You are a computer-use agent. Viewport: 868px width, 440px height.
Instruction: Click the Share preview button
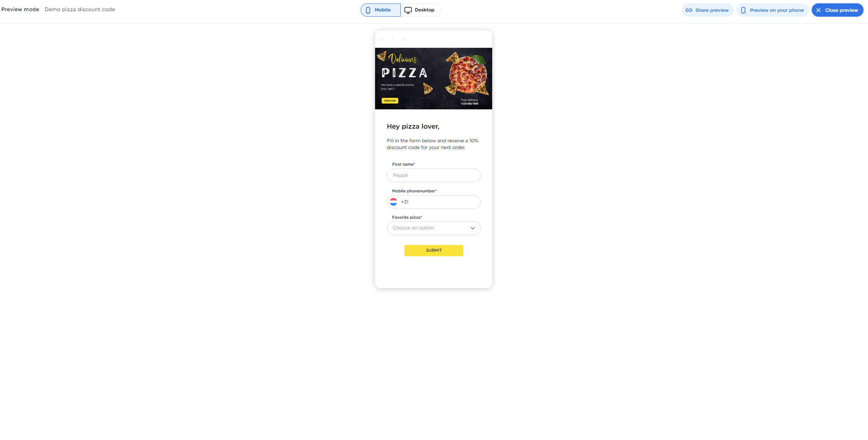pyautogui.click(x=707, y=10)
